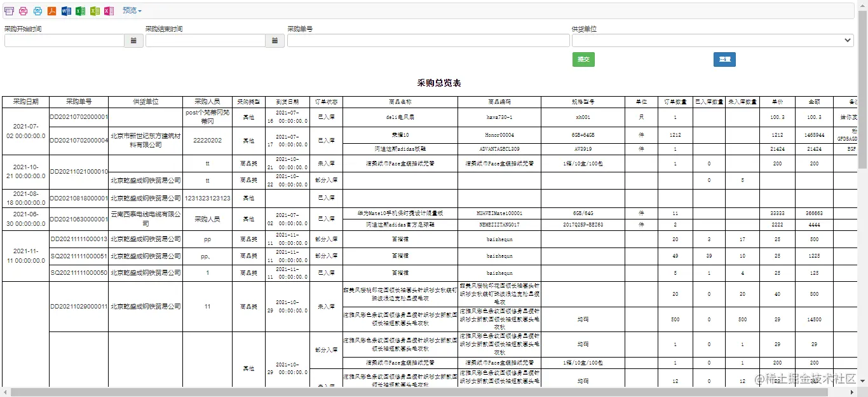Click the green Excel export icon
868x397 pixels.
[80, 10]
